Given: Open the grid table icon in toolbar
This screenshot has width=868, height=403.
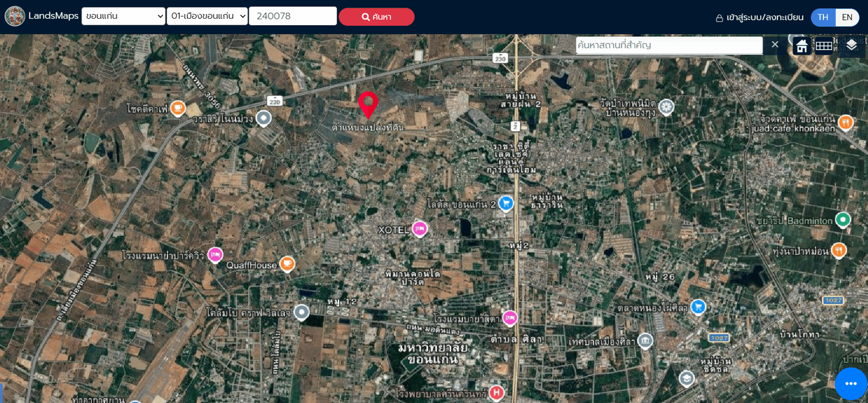Looking at the screenshot, I should pyautogui.click(x=824, y=46).
